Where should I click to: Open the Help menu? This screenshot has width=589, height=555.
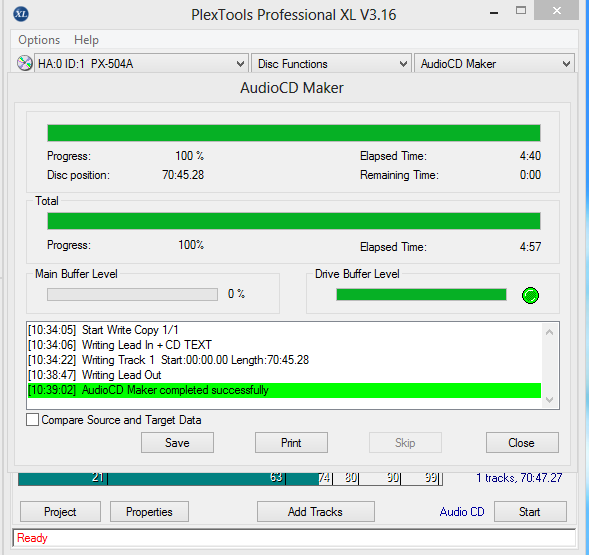coord(86,40)
